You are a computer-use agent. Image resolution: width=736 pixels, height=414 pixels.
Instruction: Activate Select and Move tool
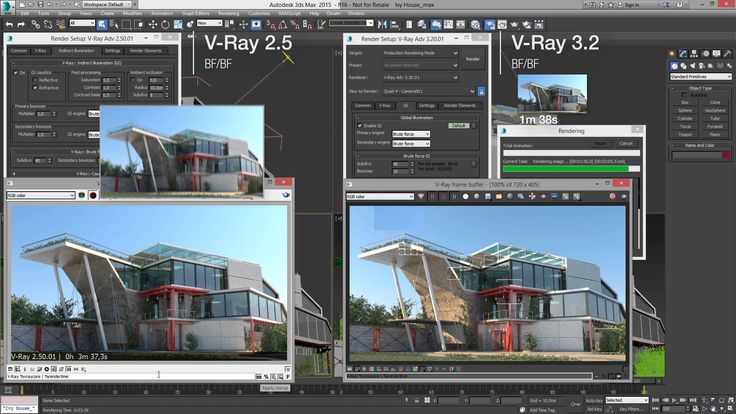click(153, 24)
